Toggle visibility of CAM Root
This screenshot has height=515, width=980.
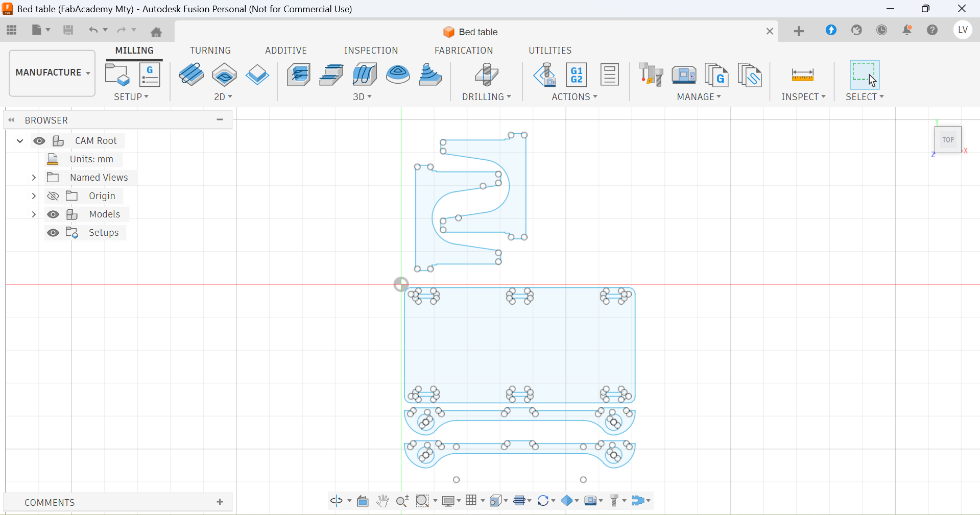(39, 141)
